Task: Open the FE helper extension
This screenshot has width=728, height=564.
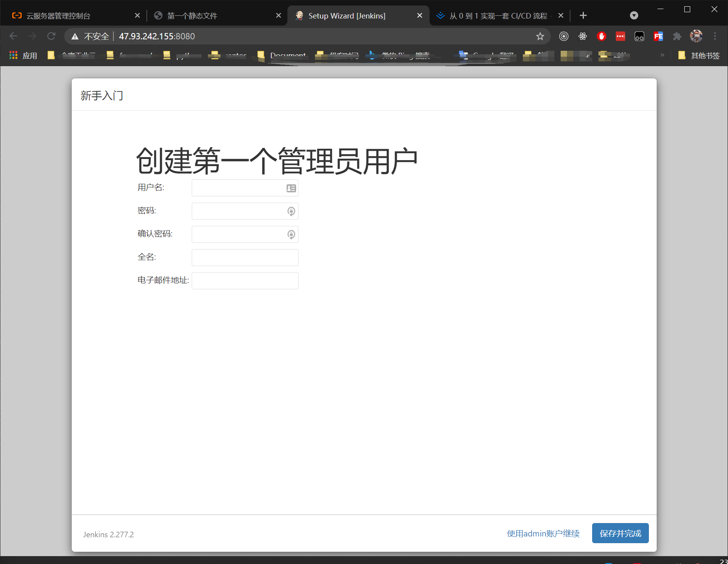Action: tap(658, 36)
